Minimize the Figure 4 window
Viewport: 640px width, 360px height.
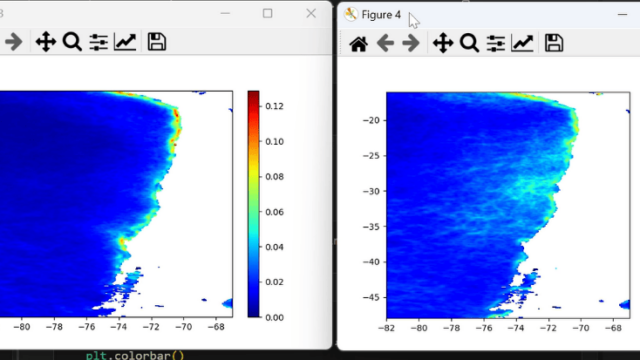pyautogui.click(x=622, y=15)
